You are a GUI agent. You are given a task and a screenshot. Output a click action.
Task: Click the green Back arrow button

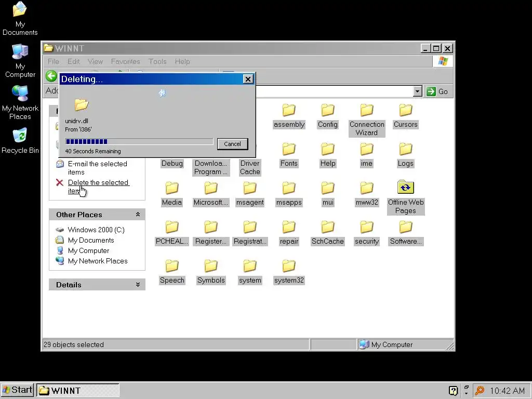point(51,76)
